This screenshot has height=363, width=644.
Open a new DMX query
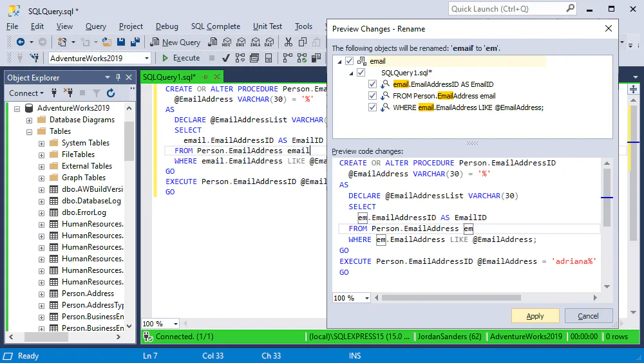241,42
